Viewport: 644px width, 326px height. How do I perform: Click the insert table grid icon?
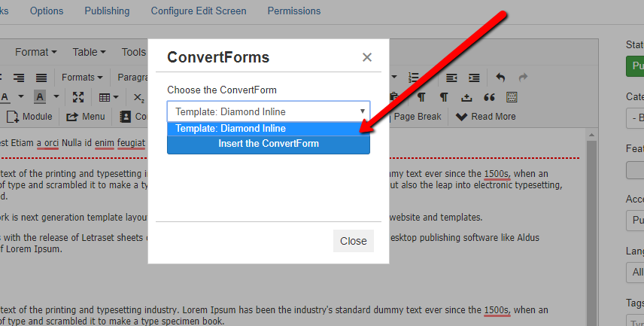(x=105, y=97)
